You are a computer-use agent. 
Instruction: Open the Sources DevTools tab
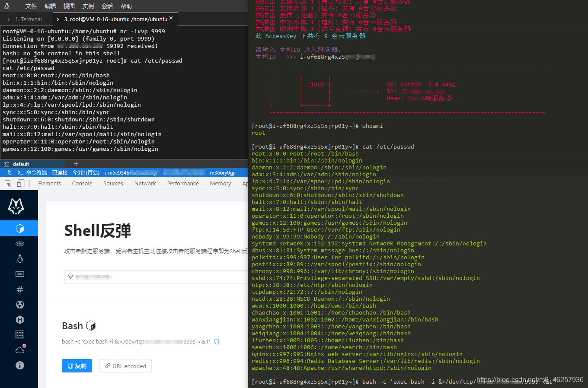click(x=113, y=184)
